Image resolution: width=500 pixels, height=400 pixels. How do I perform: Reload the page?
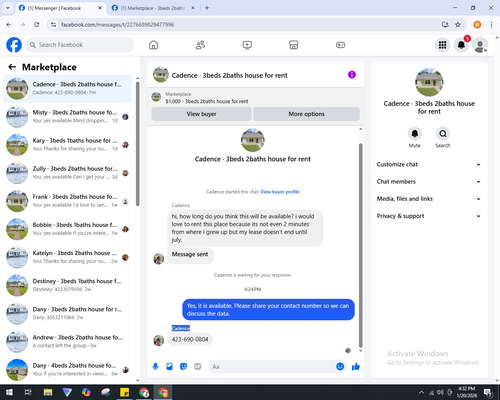[x=37, y=25]
